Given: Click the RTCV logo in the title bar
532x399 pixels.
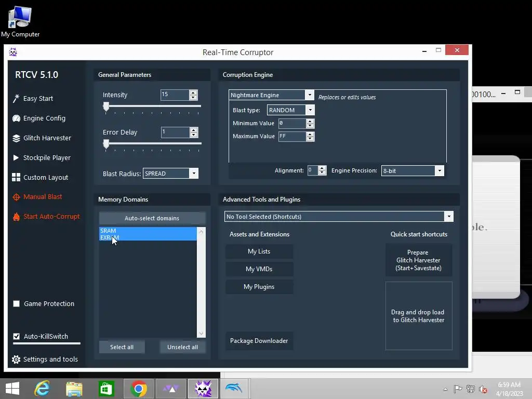Looking at the screenshot, I should [13, 52].
